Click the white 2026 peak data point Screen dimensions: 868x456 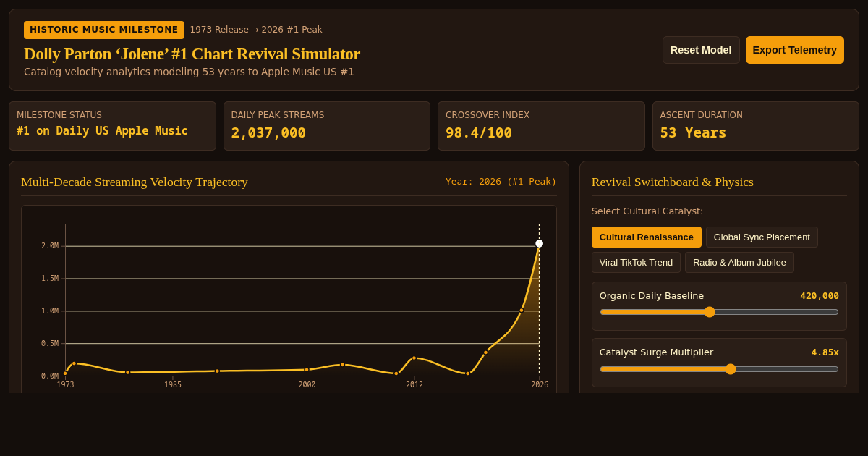tap(539, 243)
